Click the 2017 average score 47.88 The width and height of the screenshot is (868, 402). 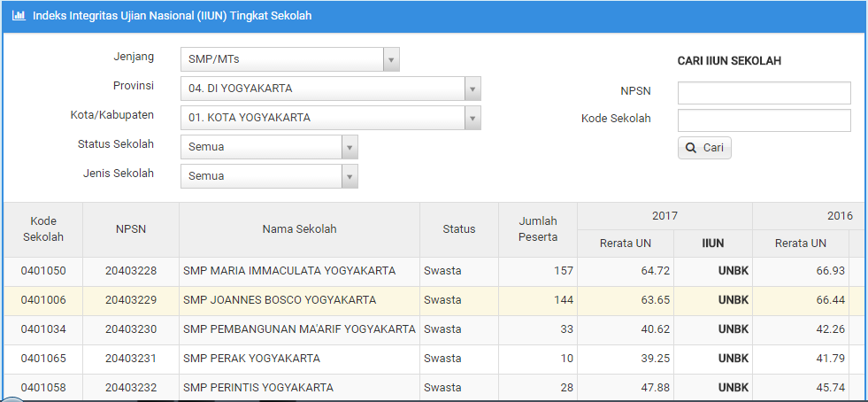pyautogui.click(x=657, y=387)
